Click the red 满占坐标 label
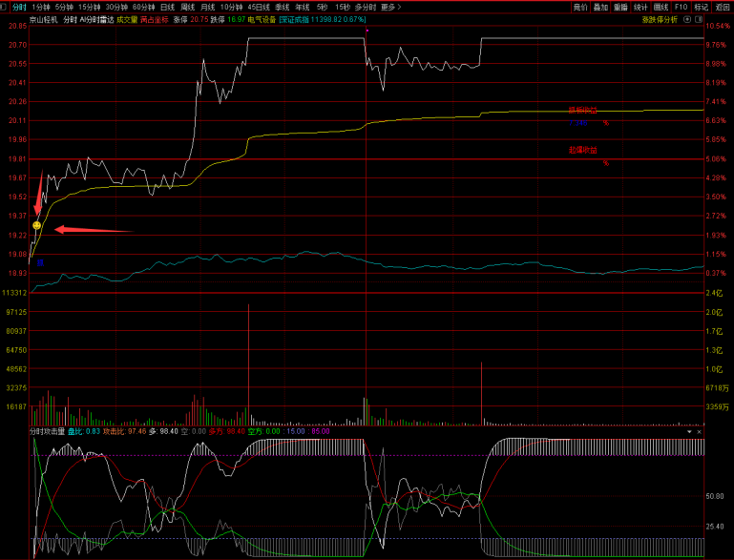The height and width of the screenshot is (560, 734). (x=154, y=20)
